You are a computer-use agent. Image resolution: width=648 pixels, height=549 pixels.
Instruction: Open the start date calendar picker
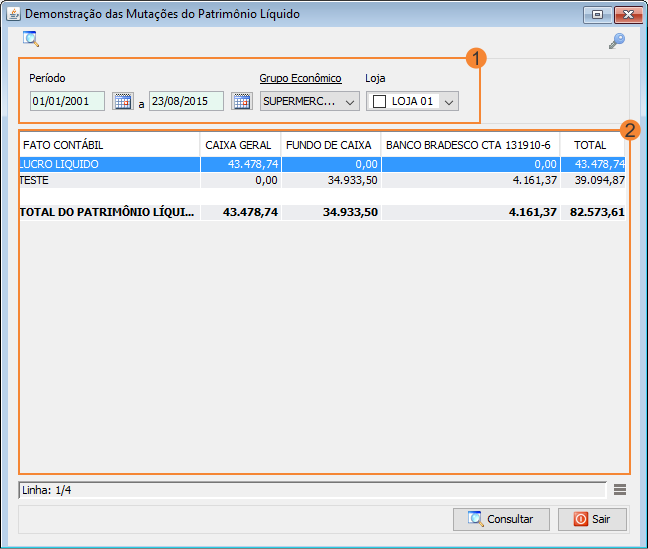[122, 101]
